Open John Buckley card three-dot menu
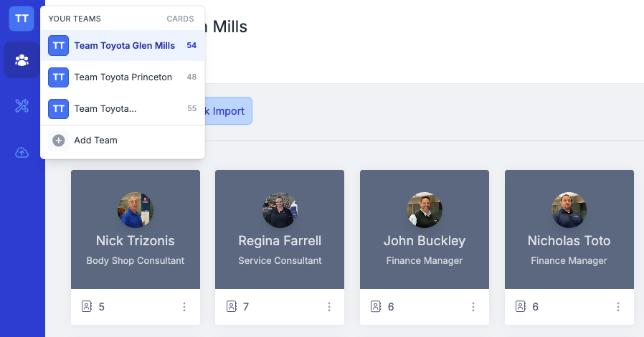Image resolution: width=644 pixels, height=337 pixels. (473, 307)
